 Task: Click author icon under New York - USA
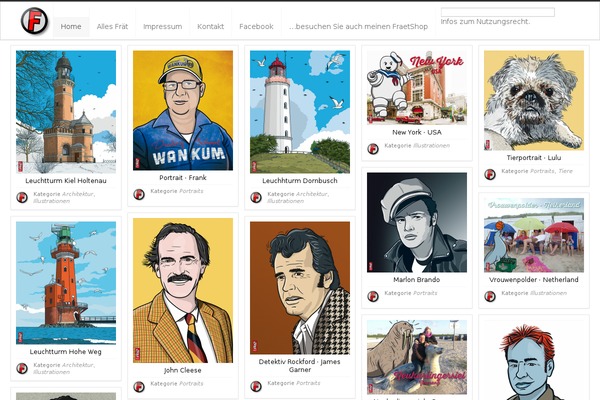[373, 149]
